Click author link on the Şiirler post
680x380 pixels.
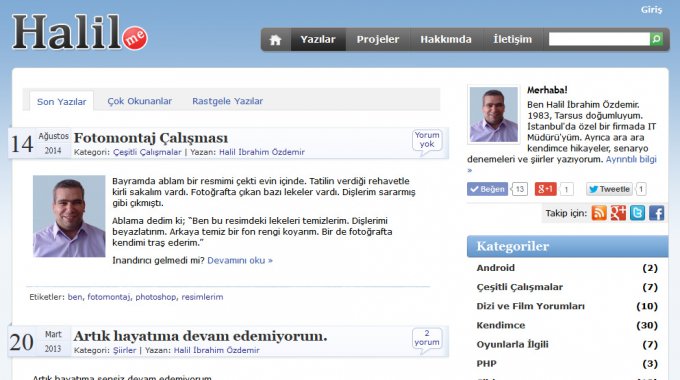pyautogui.click(x=216, y=351)
